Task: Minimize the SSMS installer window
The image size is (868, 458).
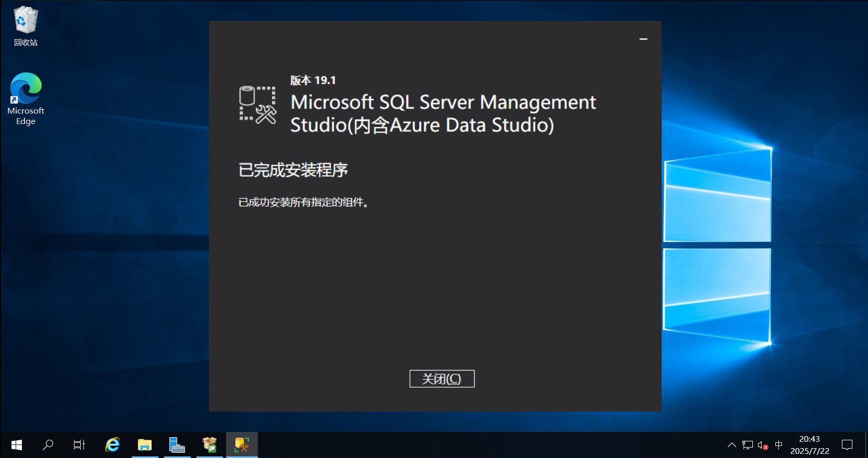Action: [x=643, y=39]
